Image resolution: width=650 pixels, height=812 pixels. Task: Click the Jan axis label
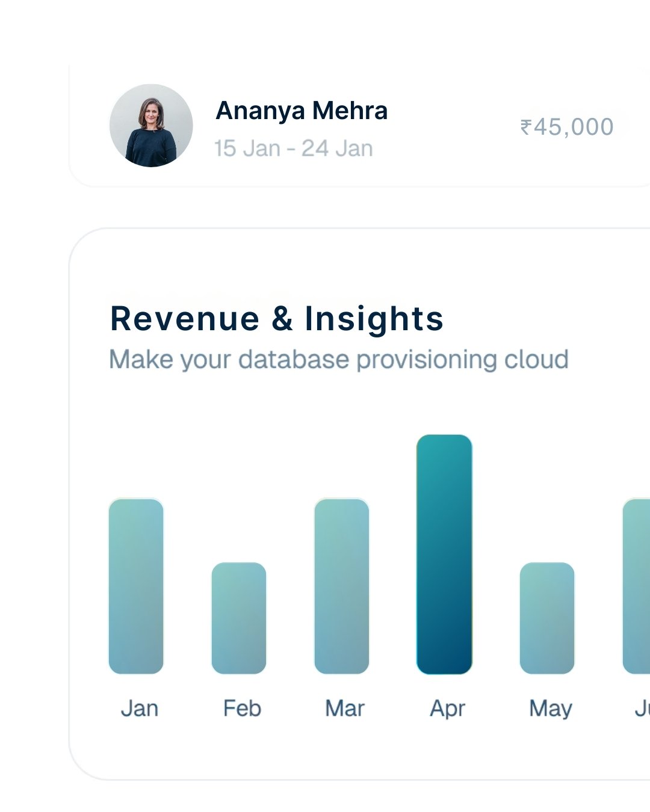click(x=140, y=709)
